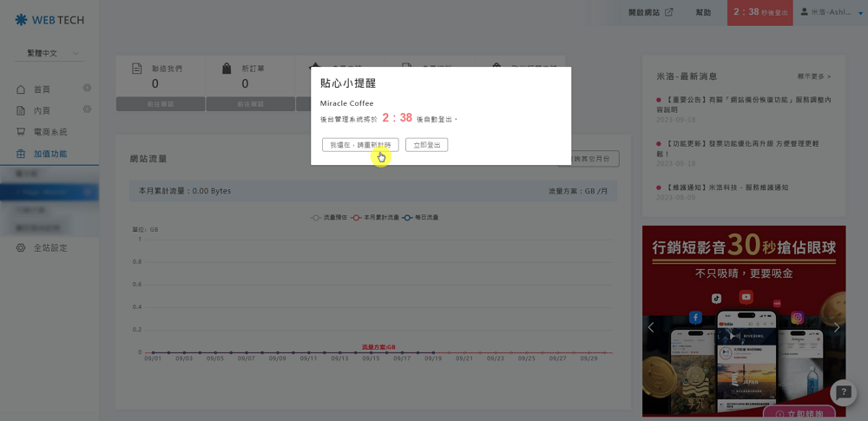The width and height of the screenshot is (868, 421).
Task: Click 立即登出 button in the reminder dialog
Action: coord(426,145)
